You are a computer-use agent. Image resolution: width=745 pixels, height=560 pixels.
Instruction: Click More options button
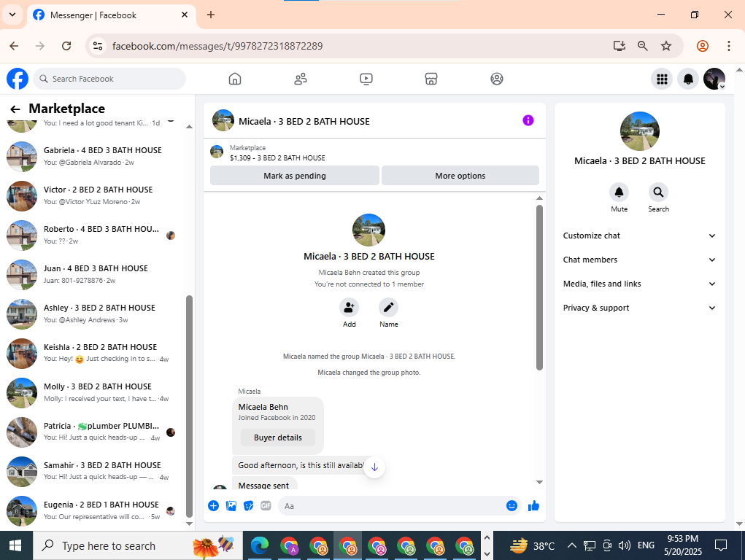coord(460,176)
